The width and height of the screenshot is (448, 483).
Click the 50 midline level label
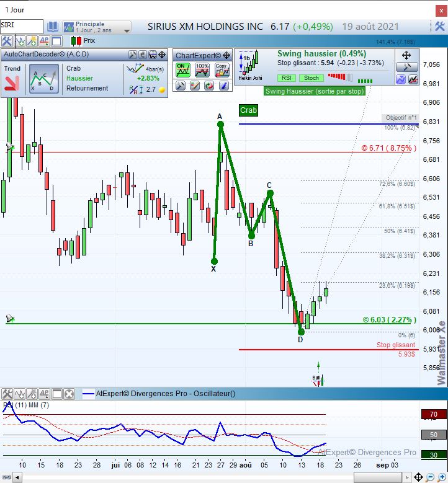[x=434, y=435]
